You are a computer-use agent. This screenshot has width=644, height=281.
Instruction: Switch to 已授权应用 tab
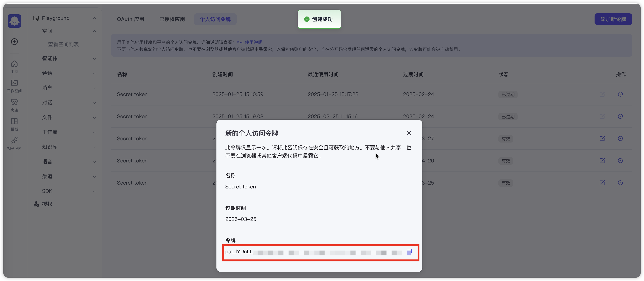click(172, 19)
